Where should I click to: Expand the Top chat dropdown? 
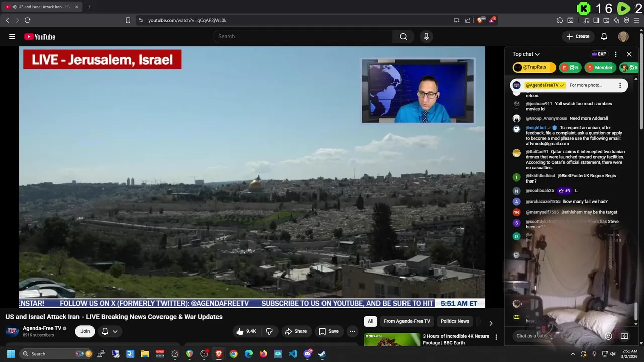526,54
